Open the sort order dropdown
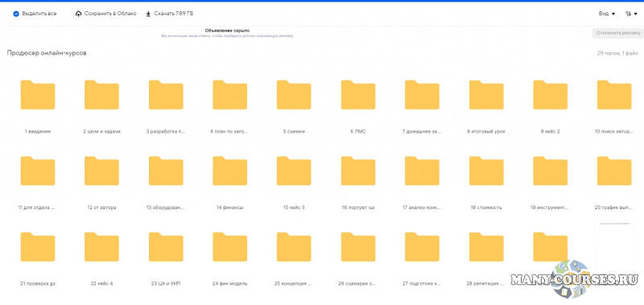 coord(631,14)
